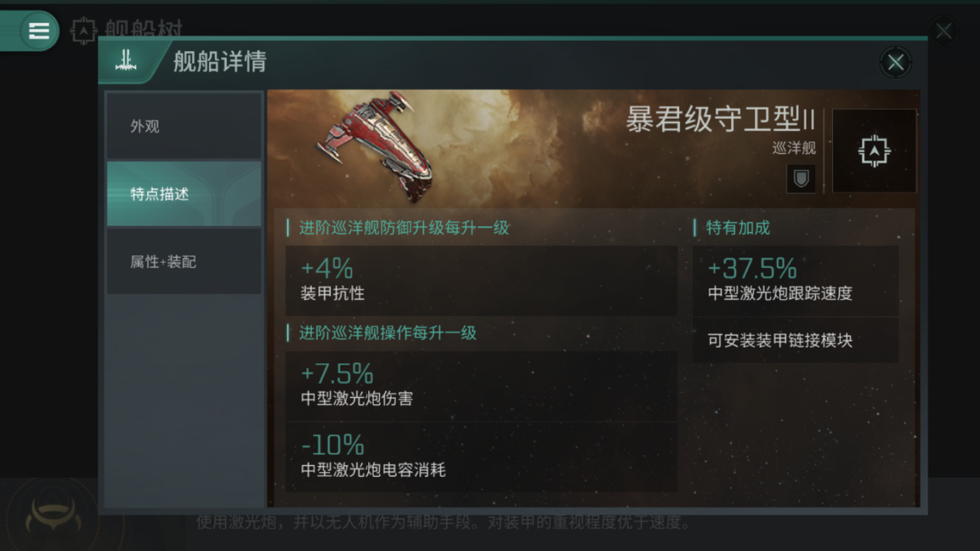This screenshot has height=551, width=980.
Task: Click the 可安装装甲链接模块 entry
Action: 796,340
